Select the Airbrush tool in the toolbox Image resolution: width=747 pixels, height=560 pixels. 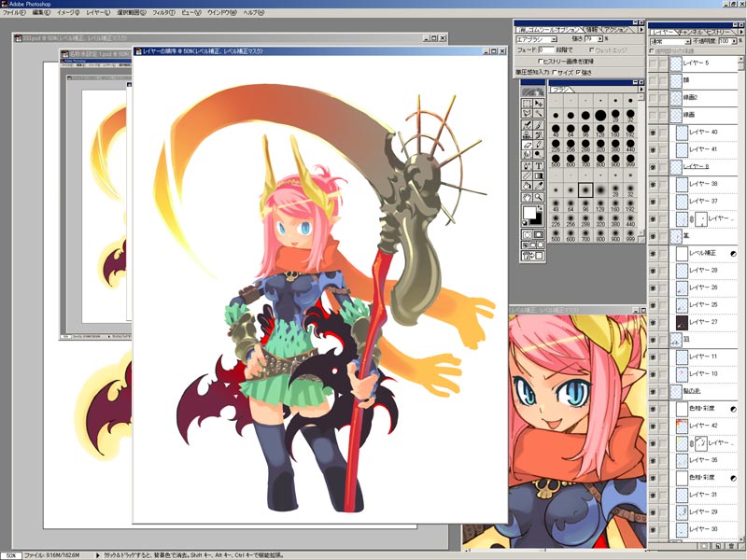pyautogui.click(x=527, y=124)
